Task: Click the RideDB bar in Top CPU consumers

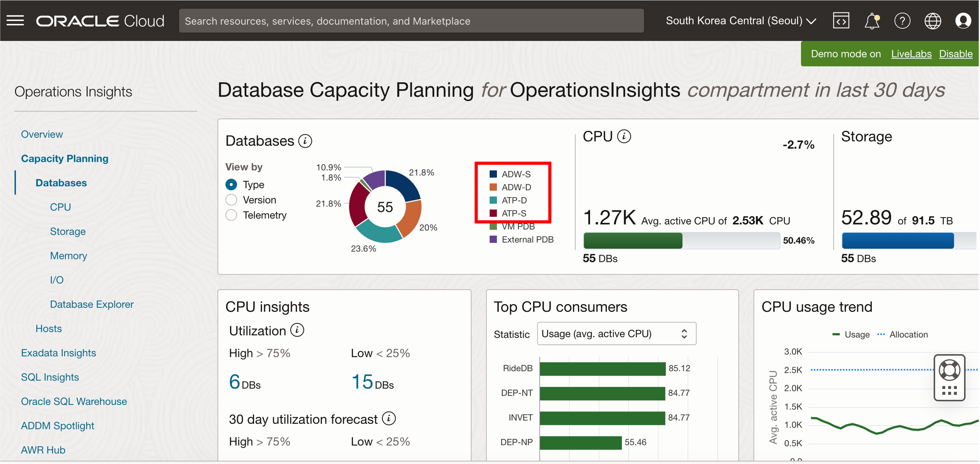Action: [x=603, y=369]
